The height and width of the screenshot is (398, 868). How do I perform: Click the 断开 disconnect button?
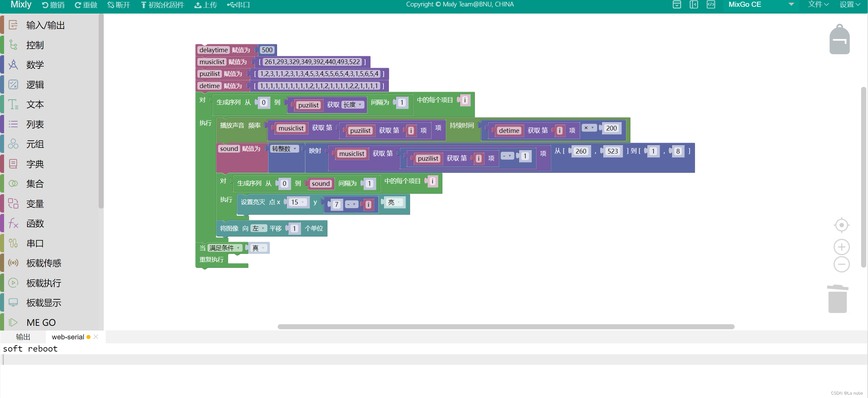pos(119,5)
